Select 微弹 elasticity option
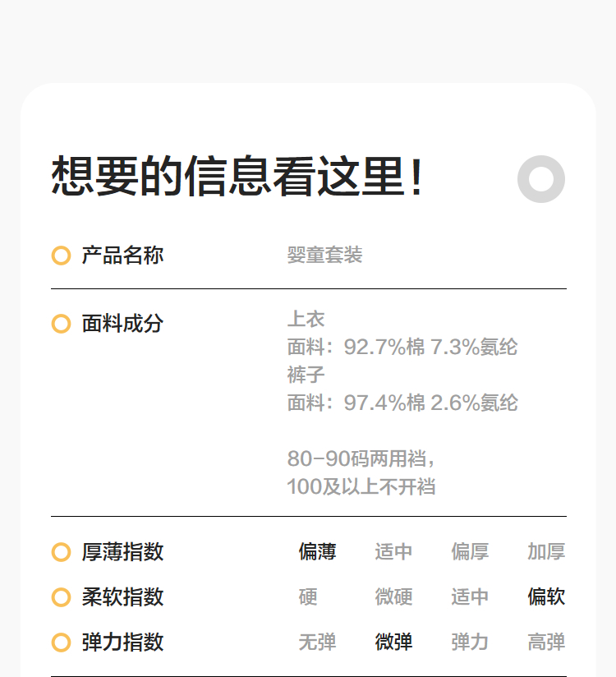 [x=394, y=642]
